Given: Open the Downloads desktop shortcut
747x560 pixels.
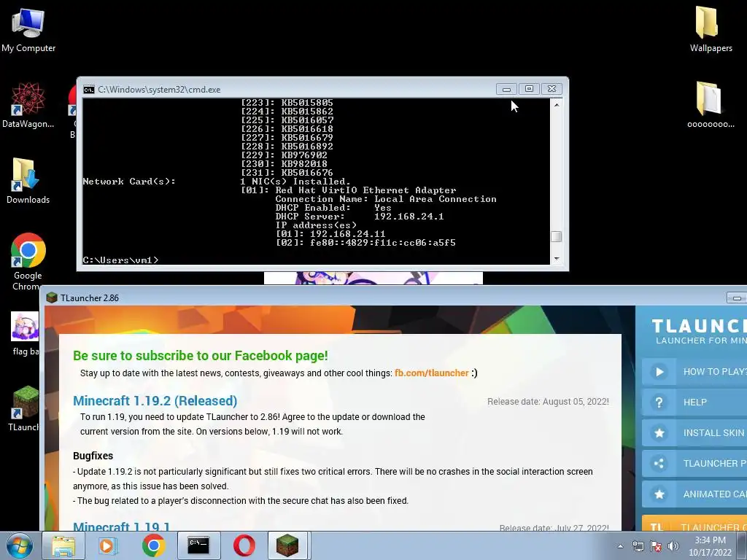Looking at the screenshot, I should pos(28,181).
